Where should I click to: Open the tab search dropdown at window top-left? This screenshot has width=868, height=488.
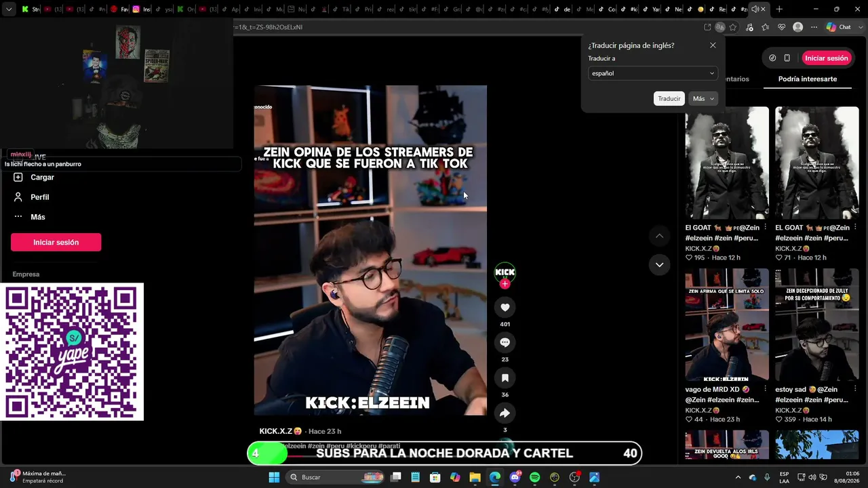(x=9, y=9)
